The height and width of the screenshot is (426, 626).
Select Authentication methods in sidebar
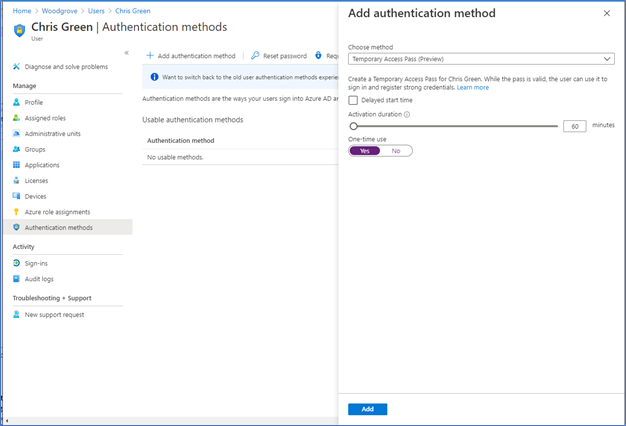69,227
